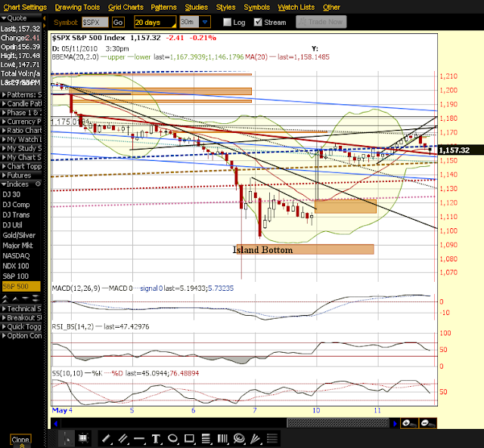Expand the Option Con panel
The image size is (484, 448).
[20, 335]
